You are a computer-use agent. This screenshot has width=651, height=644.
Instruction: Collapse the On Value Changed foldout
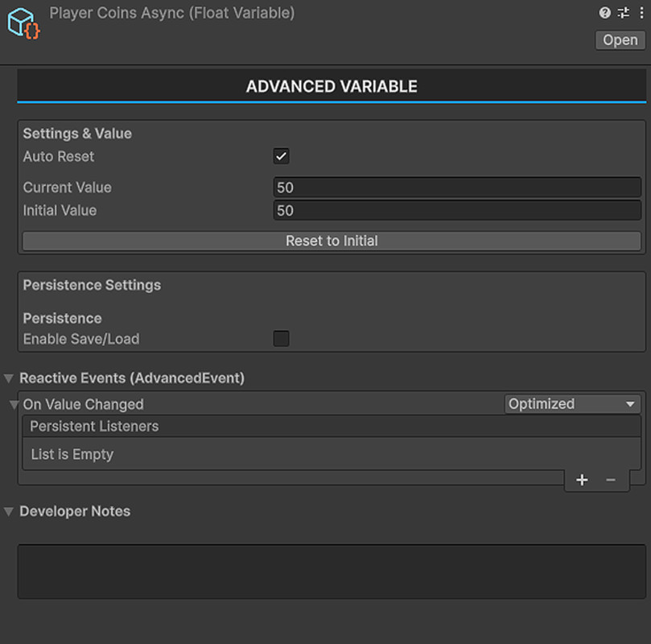[x=14, y=404]
